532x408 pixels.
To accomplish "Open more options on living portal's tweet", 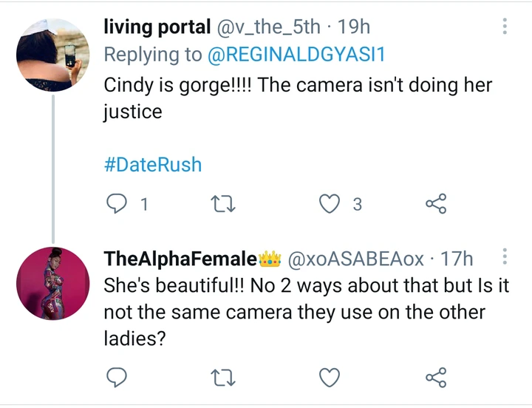I will [505, 27].
